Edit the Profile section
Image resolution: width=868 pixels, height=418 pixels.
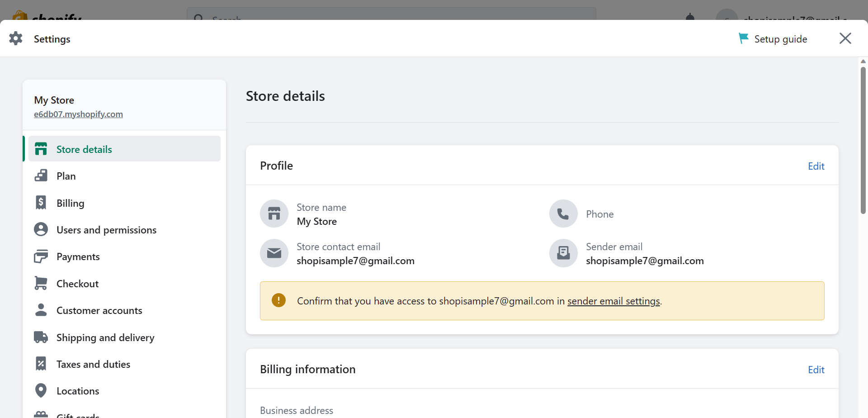(x=816, y=166)
